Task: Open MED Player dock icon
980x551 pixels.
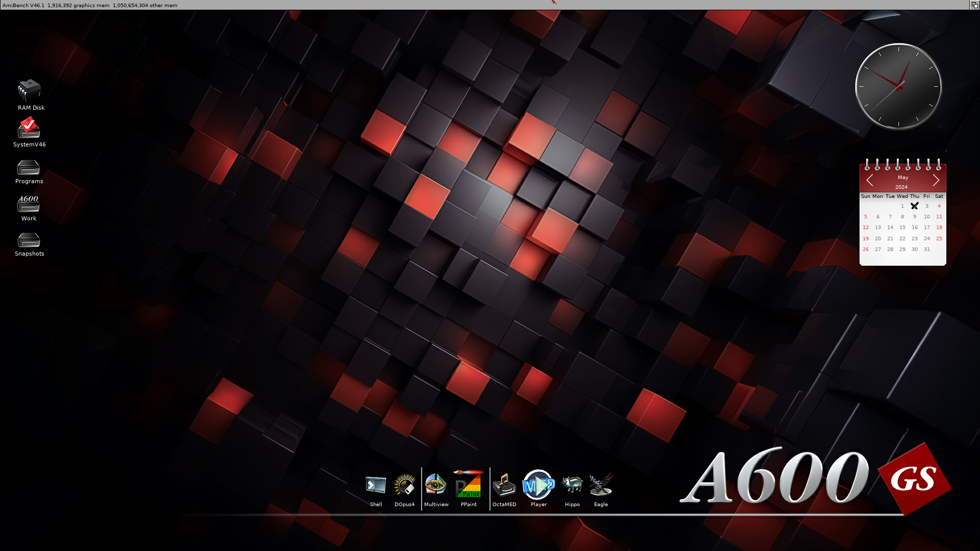Action: (x=538, y=485)
